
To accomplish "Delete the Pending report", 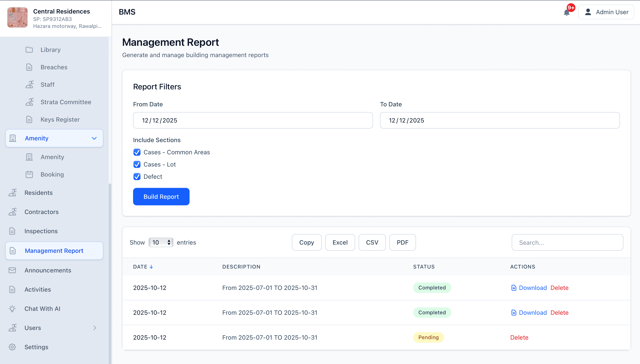I will pyautogui.click(x=519, y=337).
